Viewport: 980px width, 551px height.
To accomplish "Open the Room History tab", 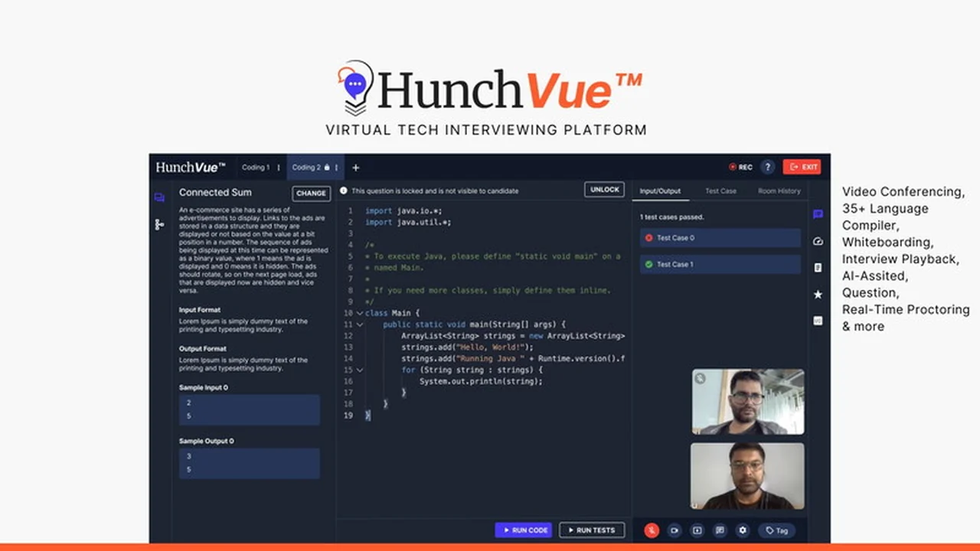I will (779, 191).
